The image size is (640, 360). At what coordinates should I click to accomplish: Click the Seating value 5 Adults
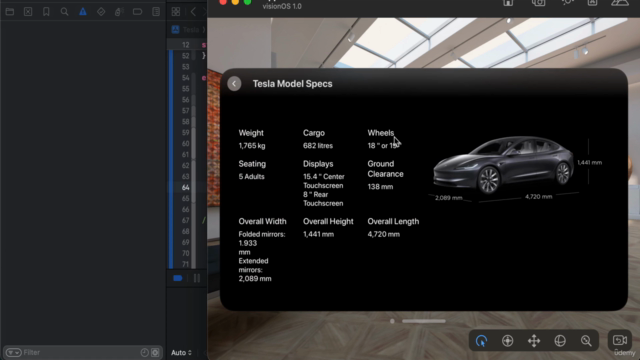251,177
